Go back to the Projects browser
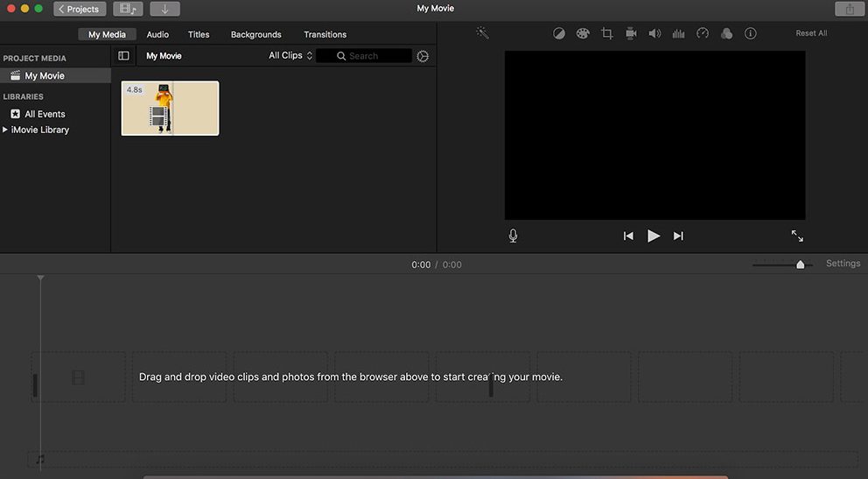Screen dimensions: 868x479 [80, 9]
